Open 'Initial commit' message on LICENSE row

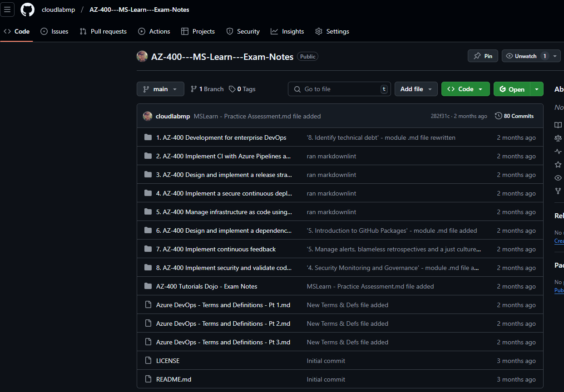click(x=326, y=361)
